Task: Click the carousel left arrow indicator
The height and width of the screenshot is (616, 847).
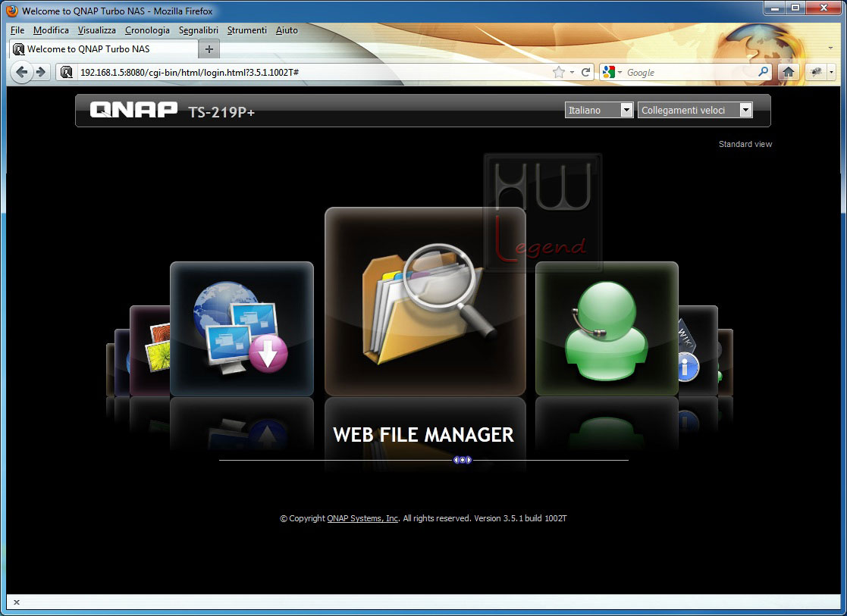Action: [456, 460]
